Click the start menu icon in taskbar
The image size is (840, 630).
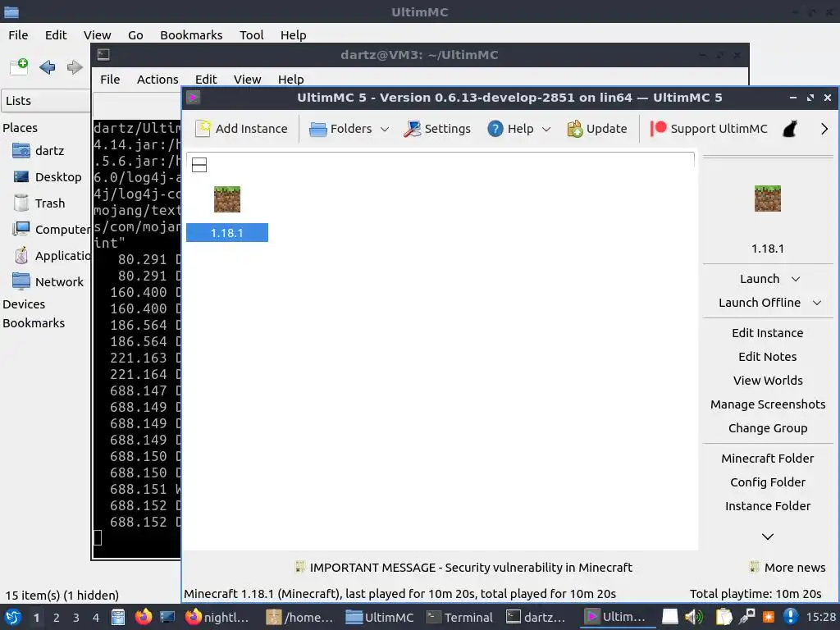coord(12,617)
